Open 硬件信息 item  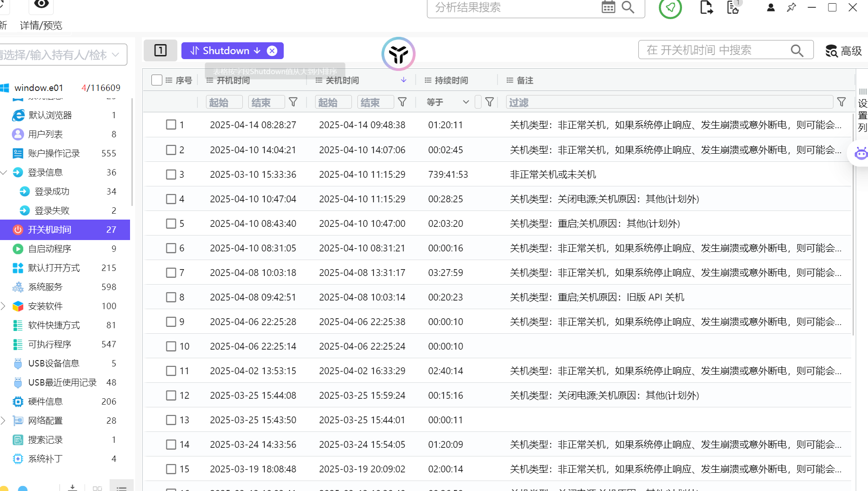tap(65, 402)
